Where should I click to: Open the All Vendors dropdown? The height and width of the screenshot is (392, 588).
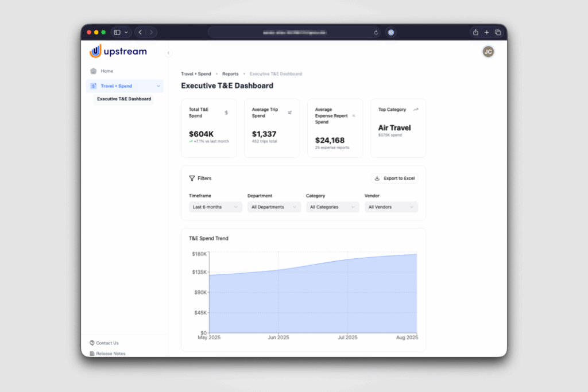(x=390, y=207)
